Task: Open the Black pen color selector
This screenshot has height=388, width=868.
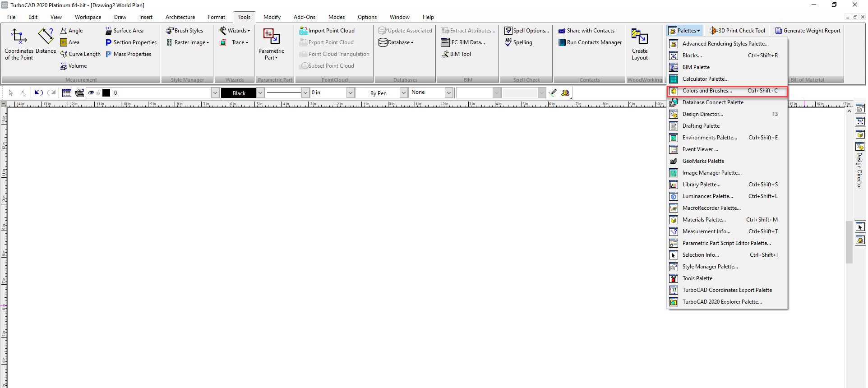Action: coord(242,93)
